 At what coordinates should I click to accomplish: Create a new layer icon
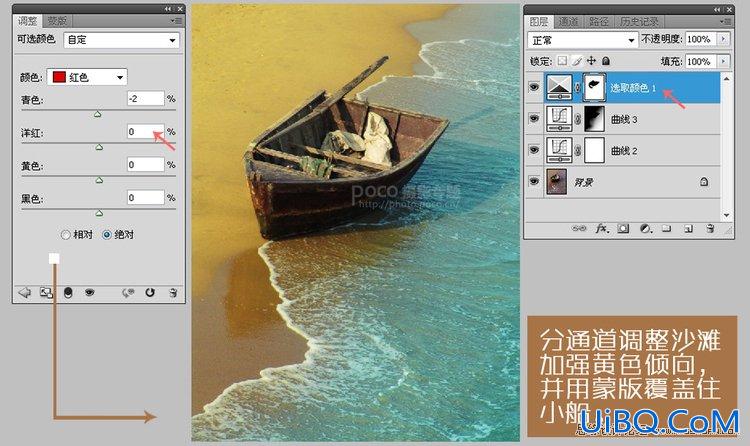[x=688, y=229]
